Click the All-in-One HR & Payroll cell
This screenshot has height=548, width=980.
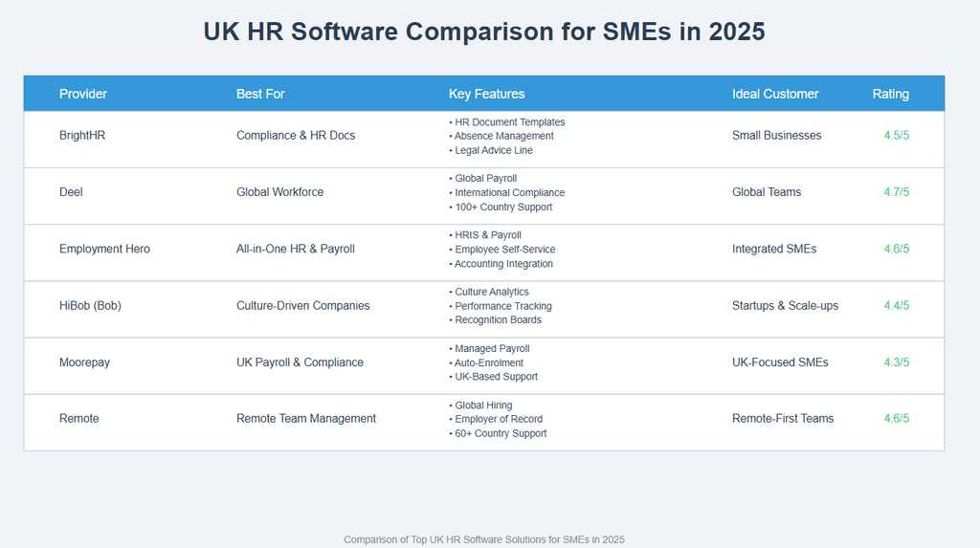coord(296,249)
